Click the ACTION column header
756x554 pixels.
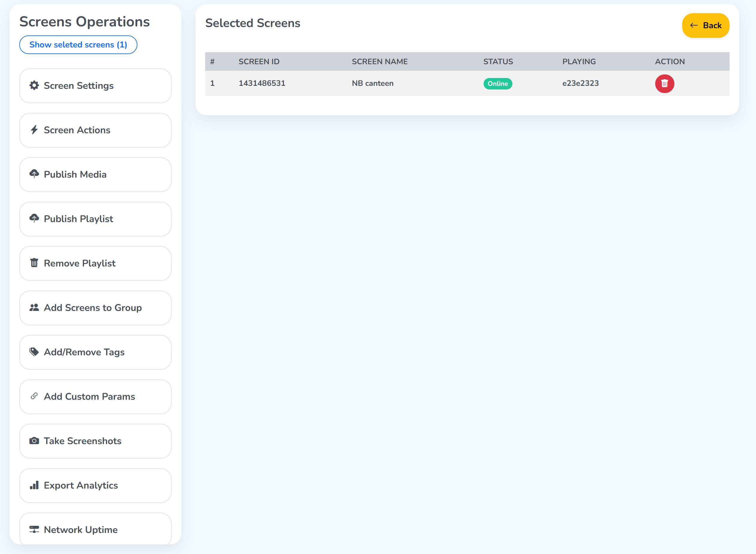tap(670, 62)
